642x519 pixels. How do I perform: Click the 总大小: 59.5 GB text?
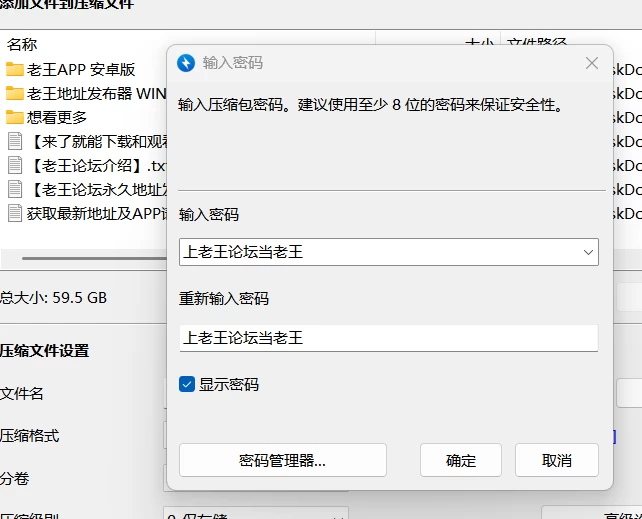pos(53,298)
